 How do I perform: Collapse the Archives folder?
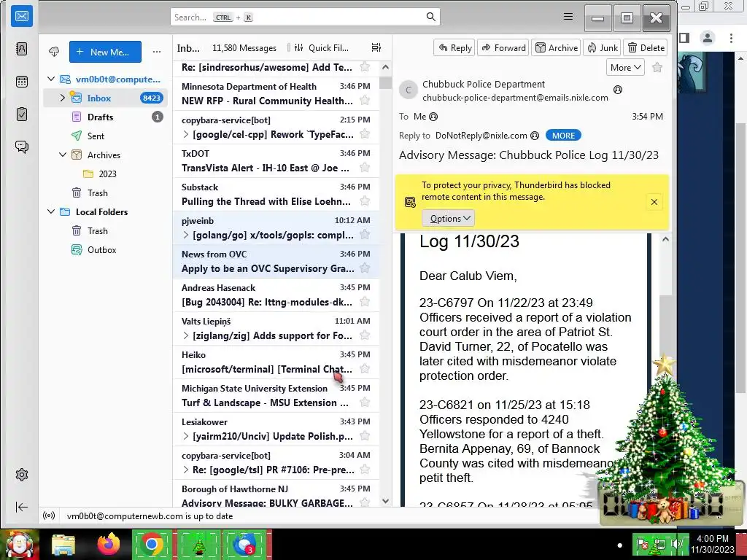click(63, 155)
